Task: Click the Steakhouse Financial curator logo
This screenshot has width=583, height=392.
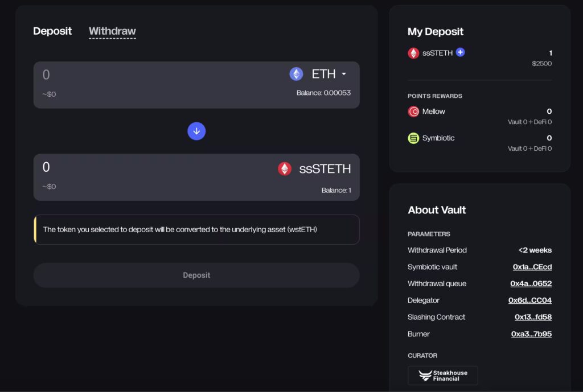Action: point(442,376)
